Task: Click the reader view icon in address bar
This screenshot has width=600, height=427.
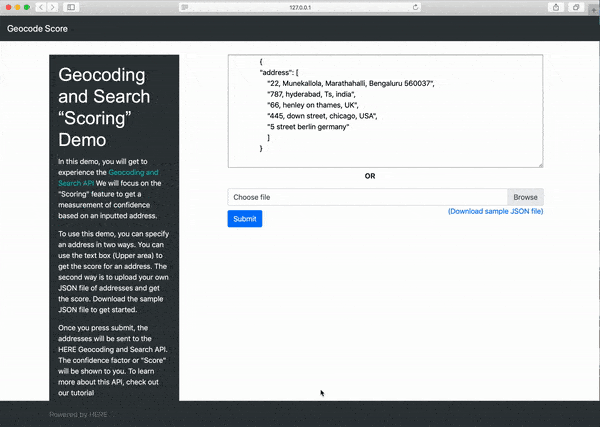Action: (x=184, y=7)
